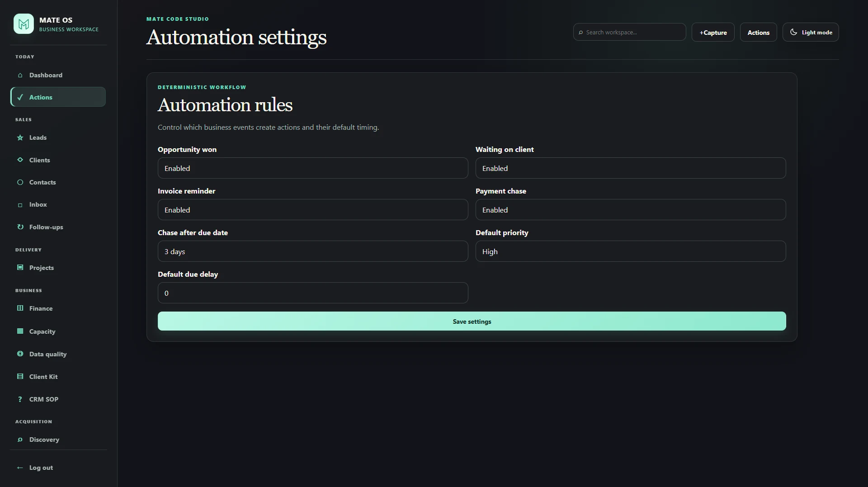Click the Discovery magnifier icon

pos(20,440)
